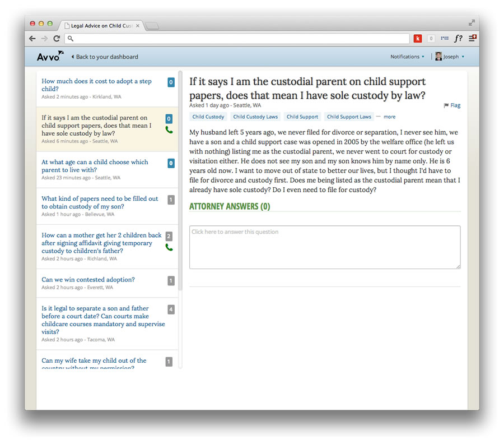Click the answer badge on wife take child question
This screenshot has height=444, width=504.
(x=169, y=362)
